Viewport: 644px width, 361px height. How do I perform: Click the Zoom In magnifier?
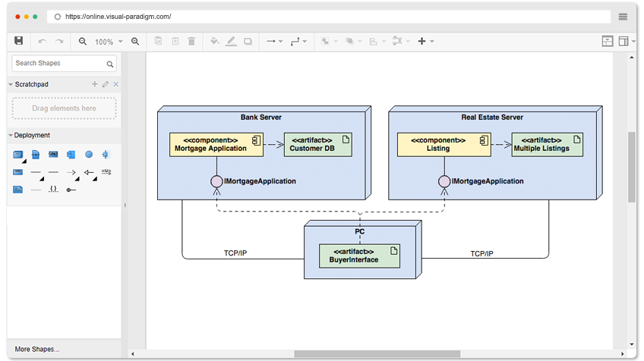tap(135, 41)
